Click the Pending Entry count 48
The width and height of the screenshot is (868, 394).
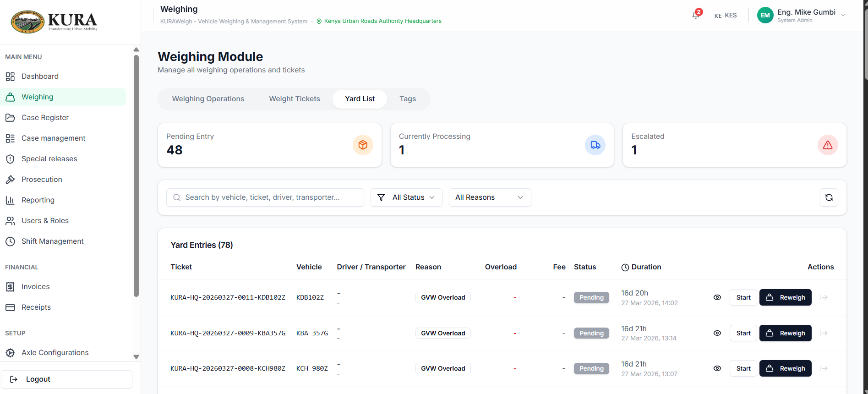175,150
